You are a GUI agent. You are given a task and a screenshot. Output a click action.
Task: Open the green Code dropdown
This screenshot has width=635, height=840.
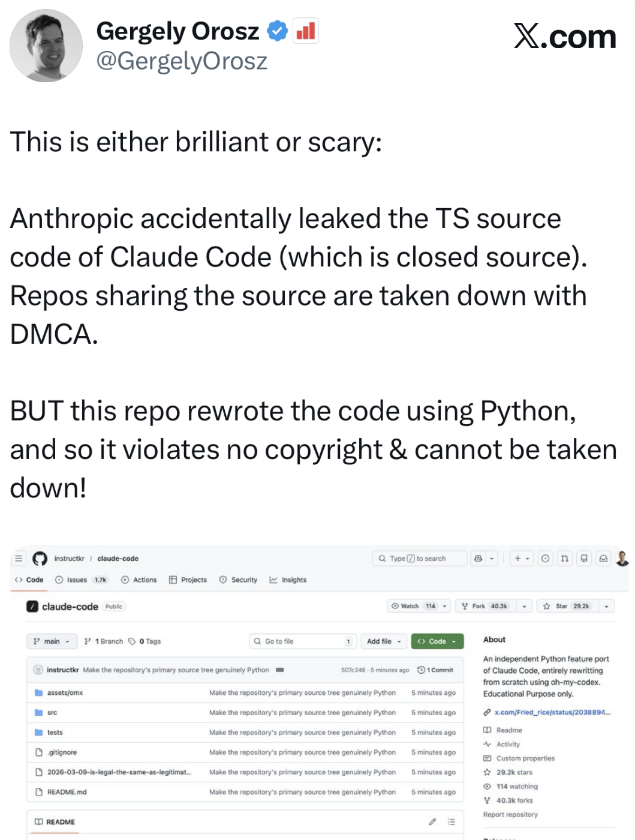pos(437,641)
